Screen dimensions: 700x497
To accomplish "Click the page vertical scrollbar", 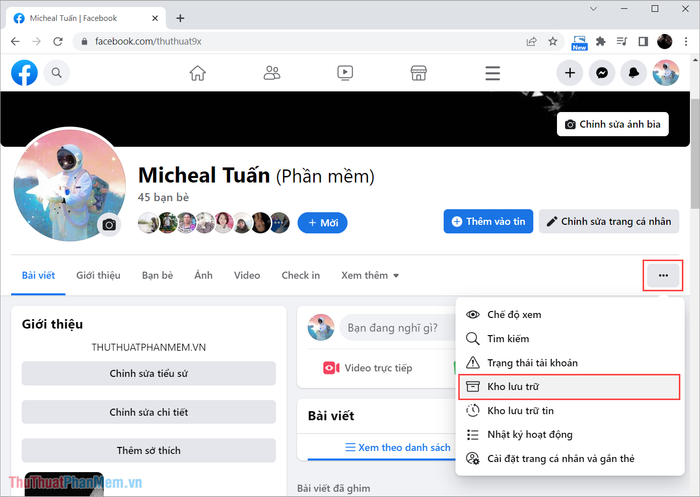I will (695, 152).
